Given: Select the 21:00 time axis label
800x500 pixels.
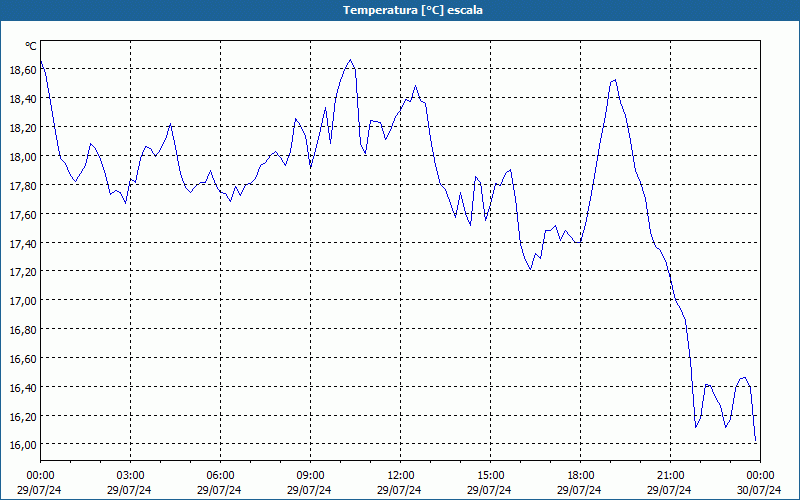Looking at the screenshot, I should [x=670, y=476].
